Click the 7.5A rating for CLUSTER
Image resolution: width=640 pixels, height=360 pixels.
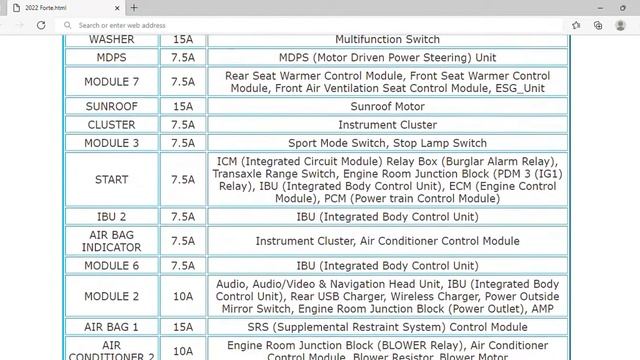(x=183, y=125)
